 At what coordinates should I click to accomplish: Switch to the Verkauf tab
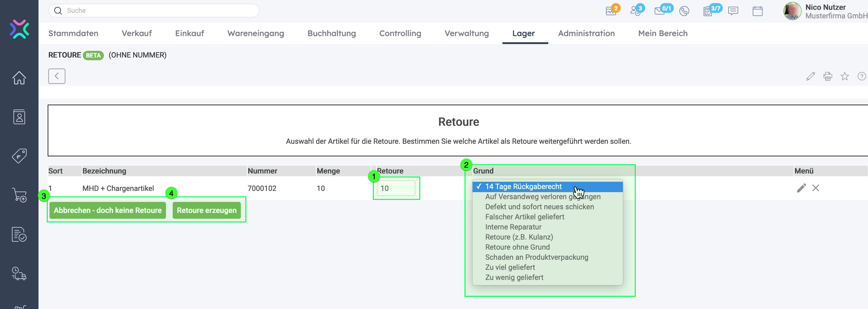137,33
